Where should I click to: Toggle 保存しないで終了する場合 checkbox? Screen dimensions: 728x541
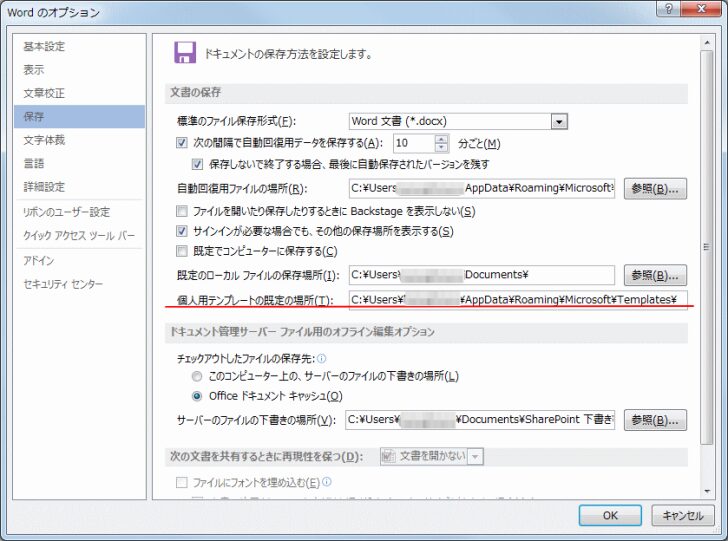(x=197, y=165)
